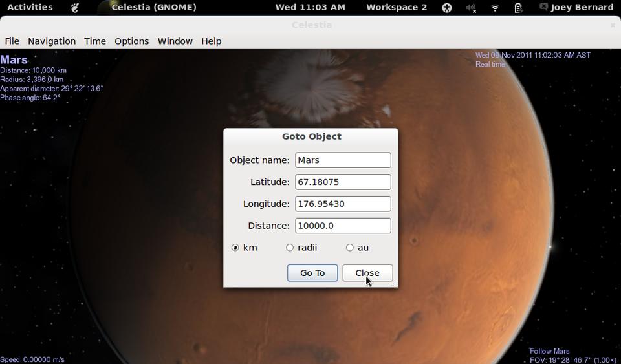This screenshot has width=621, height=364.
Task: Open the accessibility menu icon
Action: tap(447, 8)
